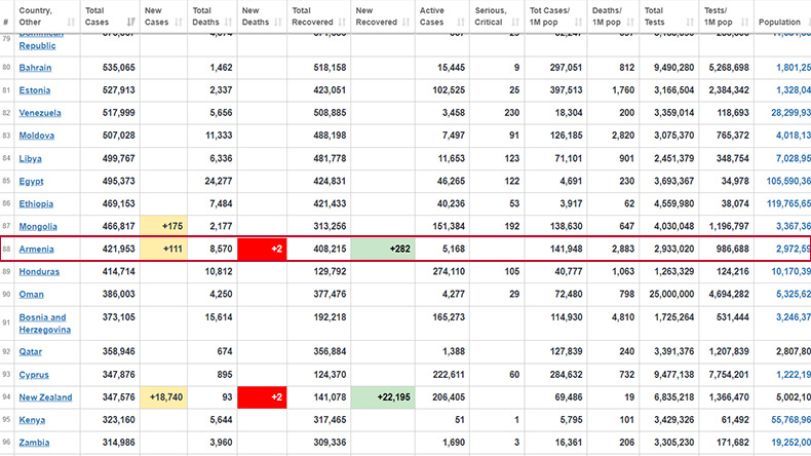
Task: Open the New Zealand country link
Action: point(46,398)
